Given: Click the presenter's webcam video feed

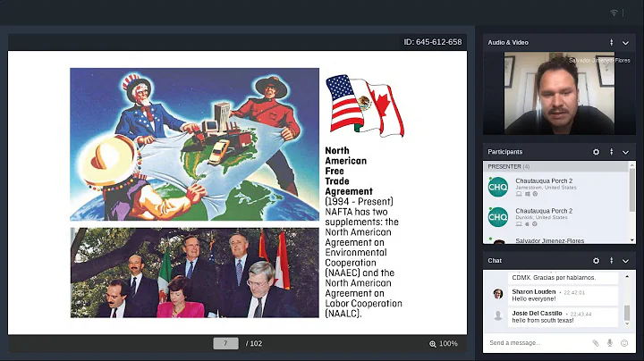Looking at the screenshot, I should 559,93.
